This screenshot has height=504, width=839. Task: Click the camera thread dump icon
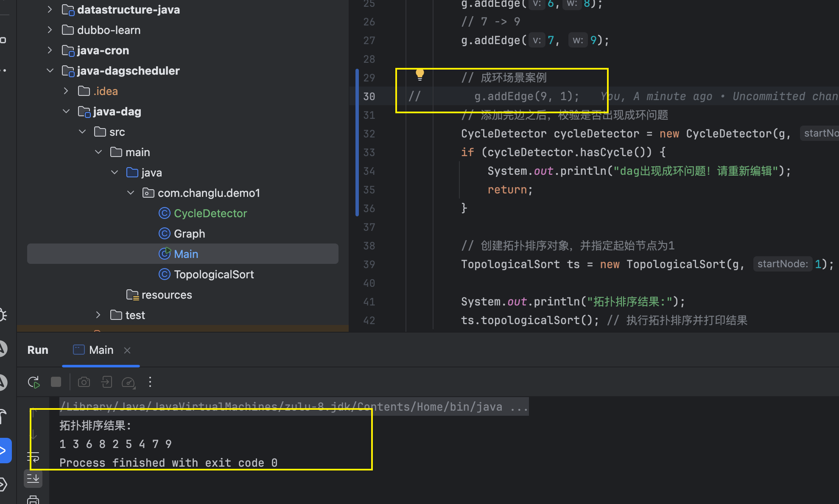[84, 382]
